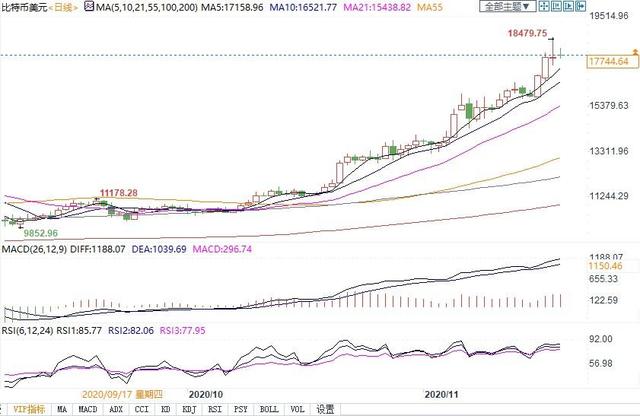Select the 日线 daily period selector
The width and height of the screenshot is (640, 416).
tap(63, 7)
